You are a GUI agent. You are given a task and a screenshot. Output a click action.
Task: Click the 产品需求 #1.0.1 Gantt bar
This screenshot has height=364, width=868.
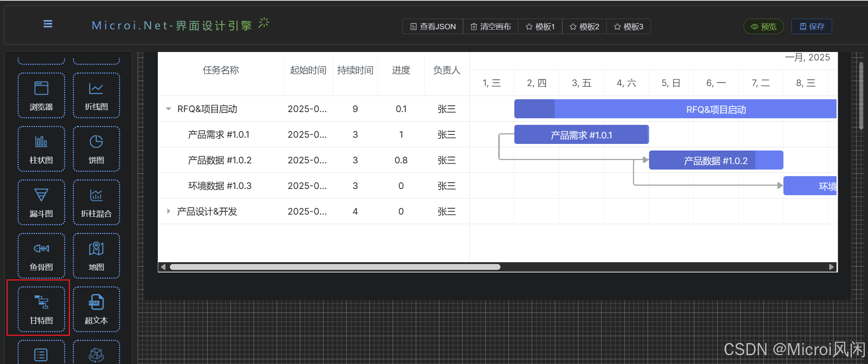(x=581, y=134)
